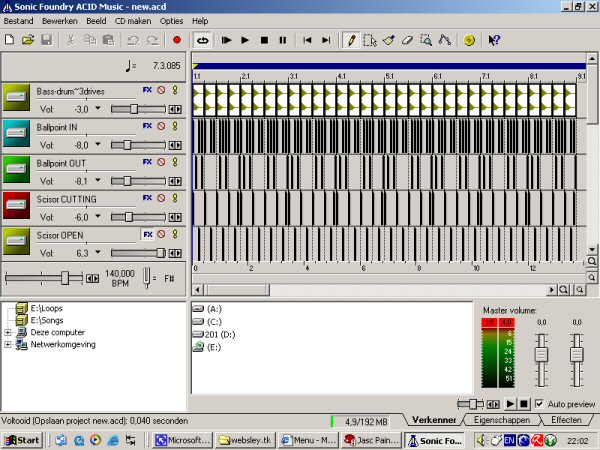Click Play from start toolbar button
600x450 pixels.
click(226, 40)
